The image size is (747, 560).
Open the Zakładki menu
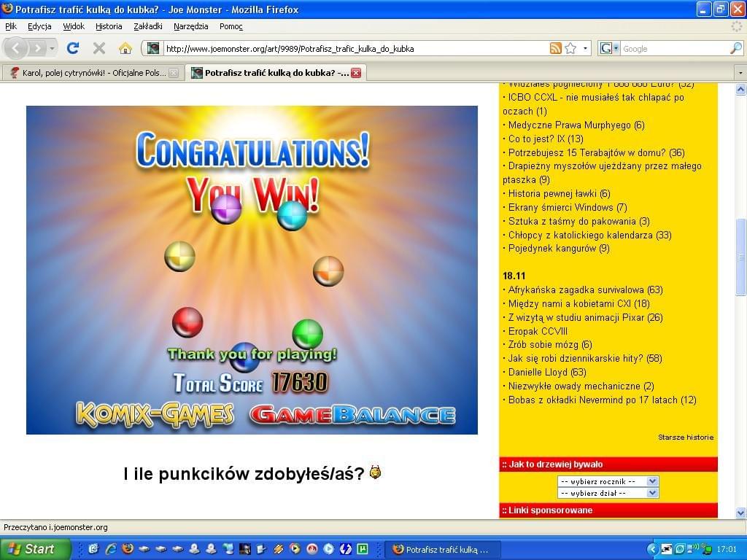(148, 27)
